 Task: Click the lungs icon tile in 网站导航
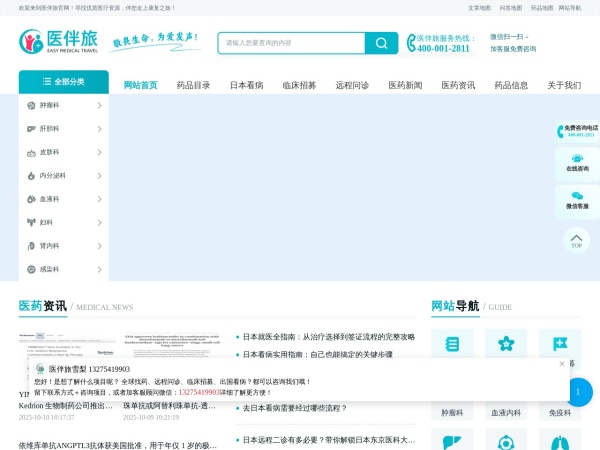(560, 442)
